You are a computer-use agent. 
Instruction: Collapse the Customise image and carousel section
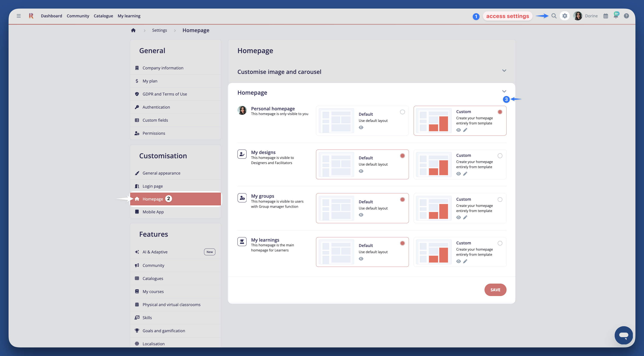[x=504, y=71]
